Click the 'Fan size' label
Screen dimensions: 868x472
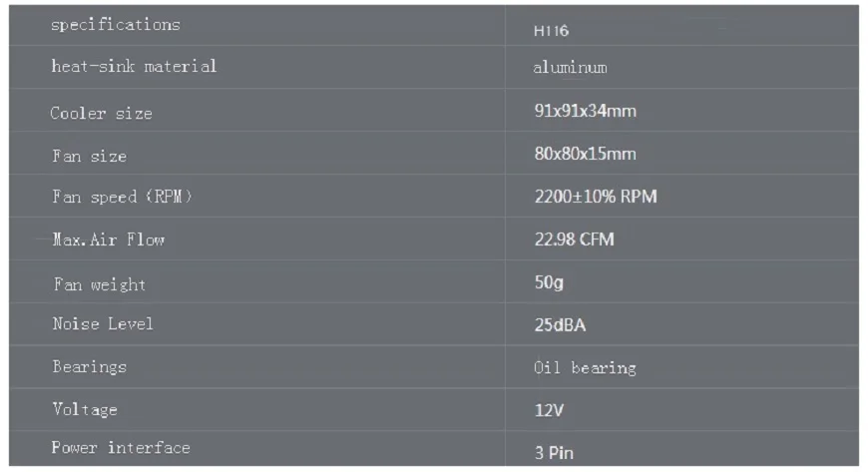pyautogui.click(x=89, y=156)
